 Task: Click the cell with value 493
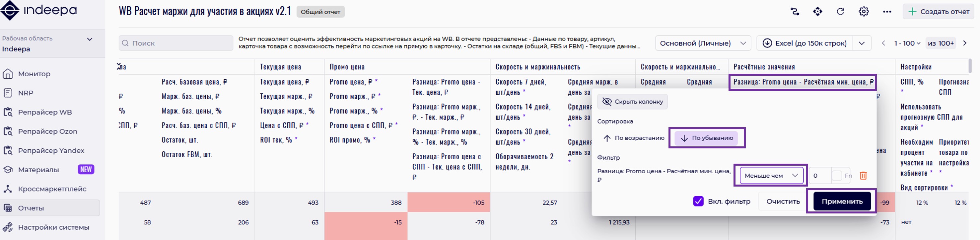[313, 203]
